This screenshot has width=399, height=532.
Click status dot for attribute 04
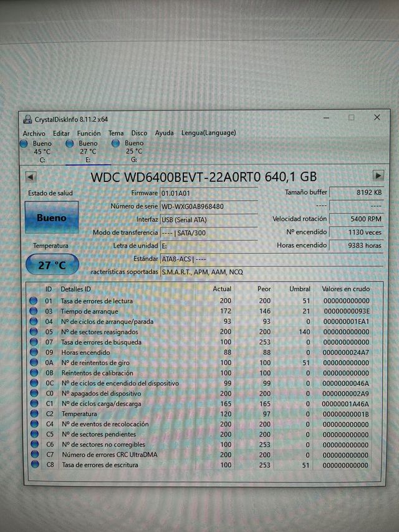pos(33,321)
